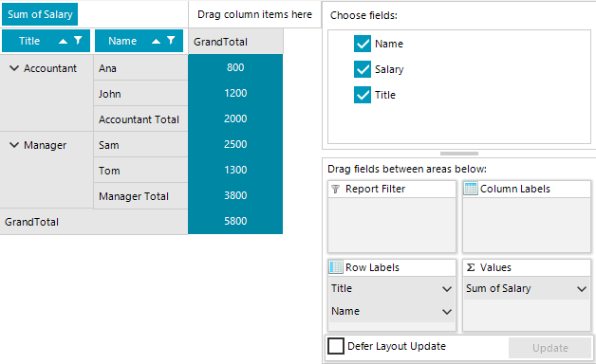Click the Report Filter funnel icon
This screenshot has width=596, height=364.
[336, 189]
